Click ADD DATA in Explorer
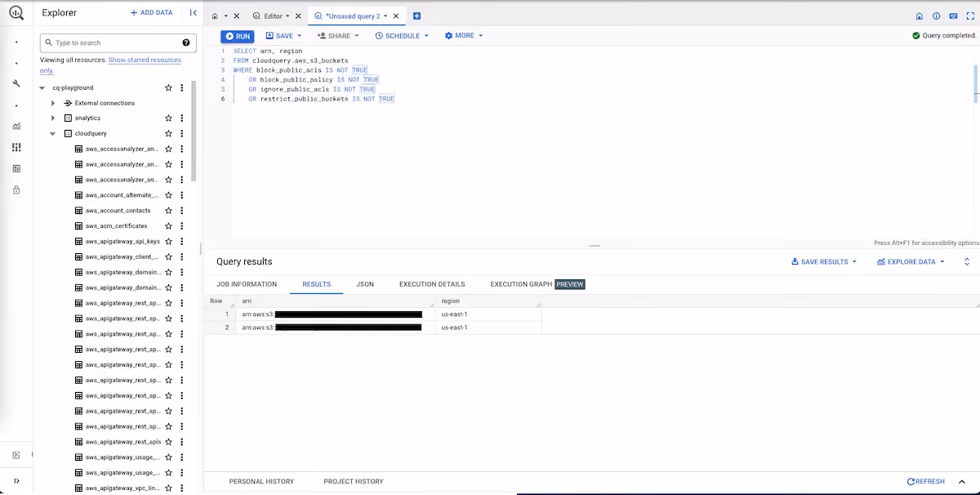Screen dimensions: 980x495 click(152, 13)
